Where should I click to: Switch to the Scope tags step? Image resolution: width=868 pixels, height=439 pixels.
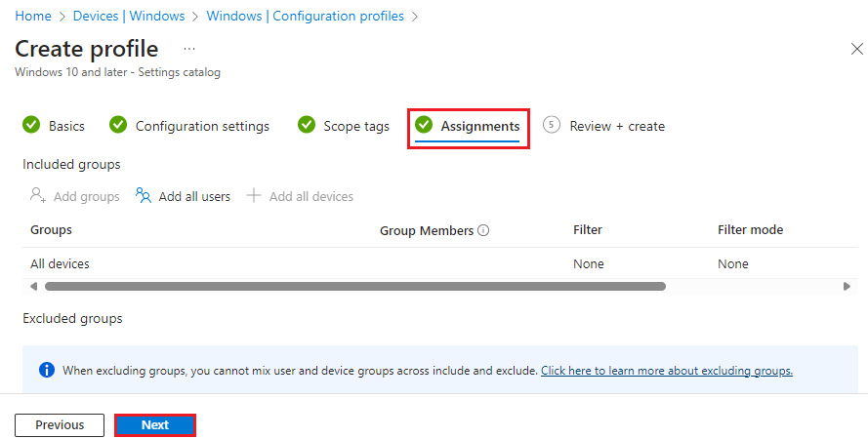[356, 126]
